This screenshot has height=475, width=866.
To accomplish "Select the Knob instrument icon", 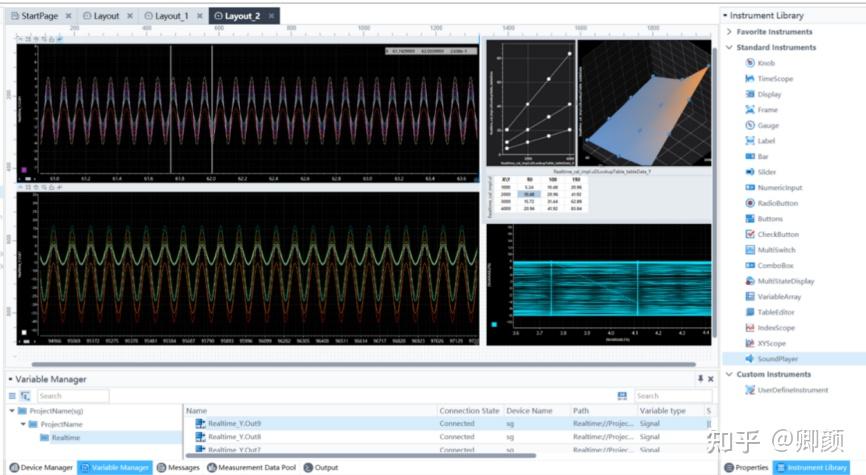I will tap(750, 63).
